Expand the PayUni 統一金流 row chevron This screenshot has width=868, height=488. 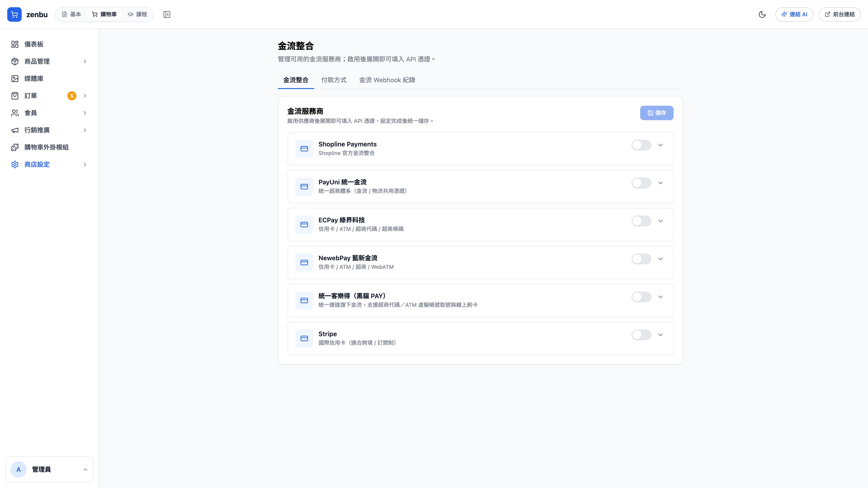(660, 183)
